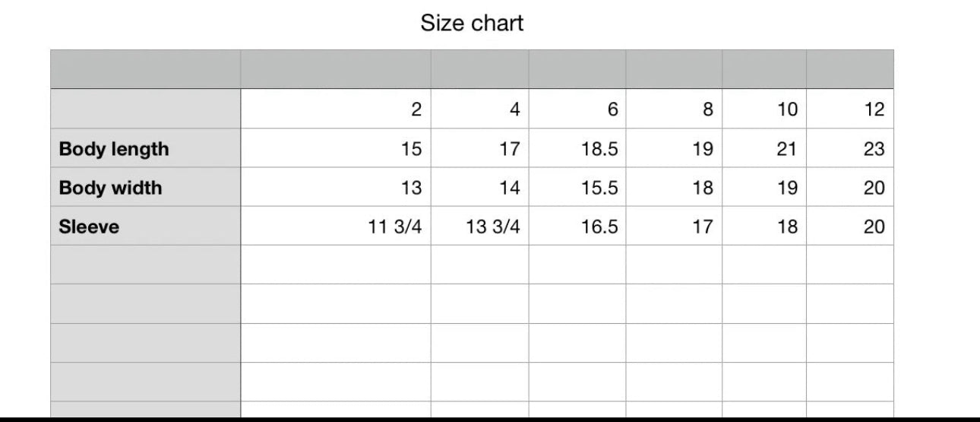The image size is (980, 422).
Task: Select the size 4 column cell
Action: point(480,109)
